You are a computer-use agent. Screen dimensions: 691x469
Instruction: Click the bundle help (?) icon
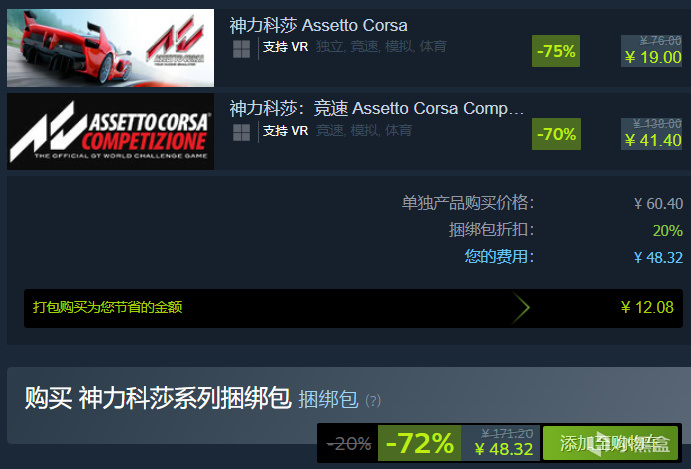(x=373, y=401)
